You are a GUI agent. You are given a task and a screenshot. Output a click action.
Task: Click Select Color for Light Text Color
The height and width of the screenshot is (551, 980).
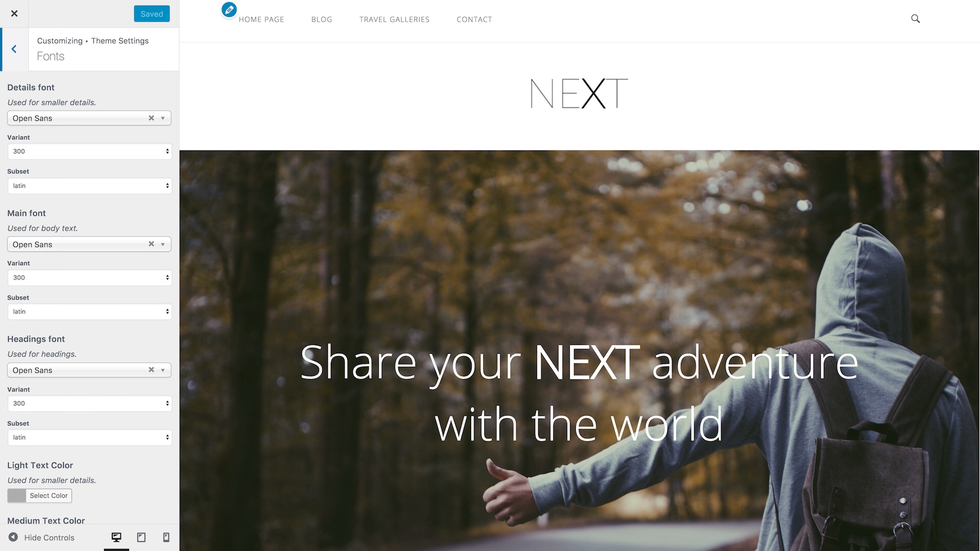point(48,495)
